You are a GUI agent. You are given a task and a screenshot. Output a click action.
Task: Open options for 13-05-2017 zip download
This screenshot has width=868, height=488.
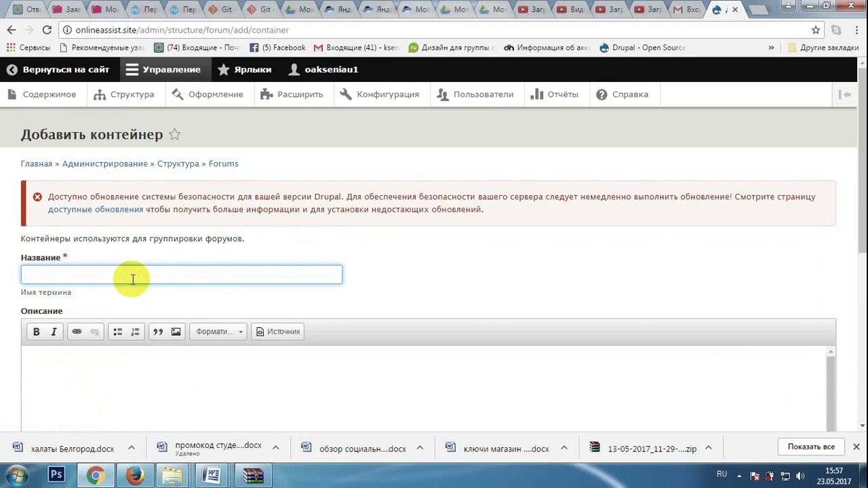[x=708, y=447]
